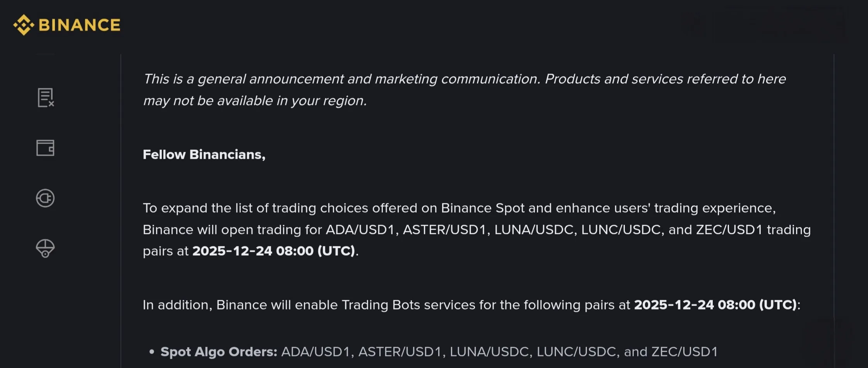Click ADA/USD1 in the opening trading paragraph
This screenshot has width=868, height=368.
[x=360, y=230]
